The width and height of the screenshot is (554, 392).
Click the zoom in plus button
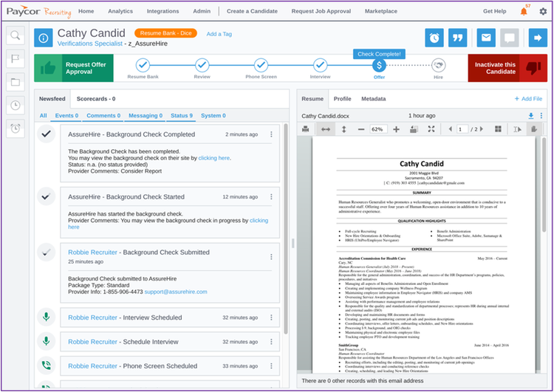coord(396,129)
